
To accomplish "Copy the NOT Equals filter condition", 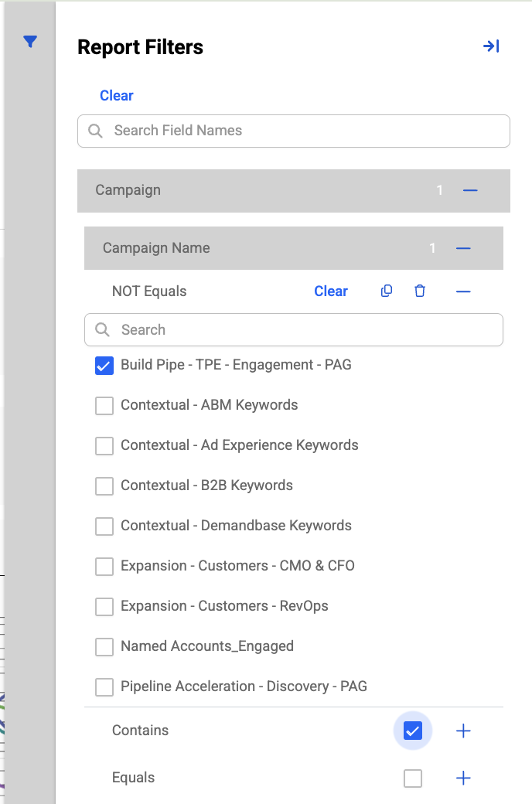I will [387, 291].
